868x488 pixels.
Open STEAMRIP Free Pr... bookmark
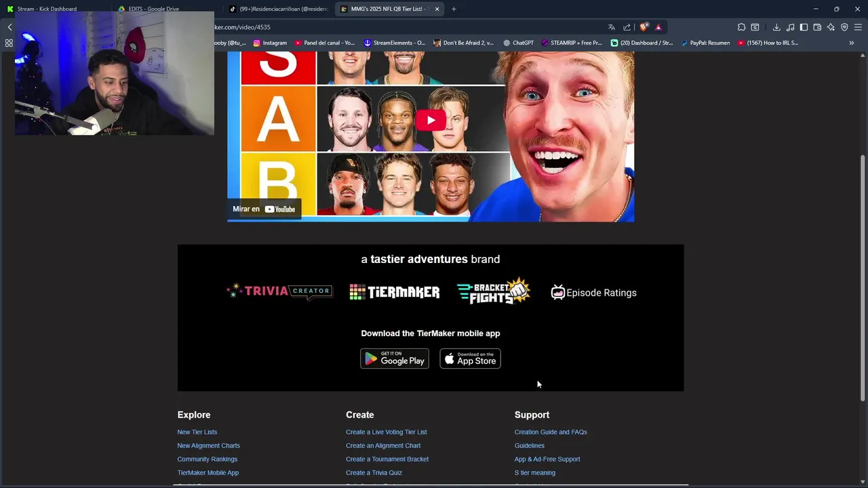pyautogui.click(x=571, y=43)
